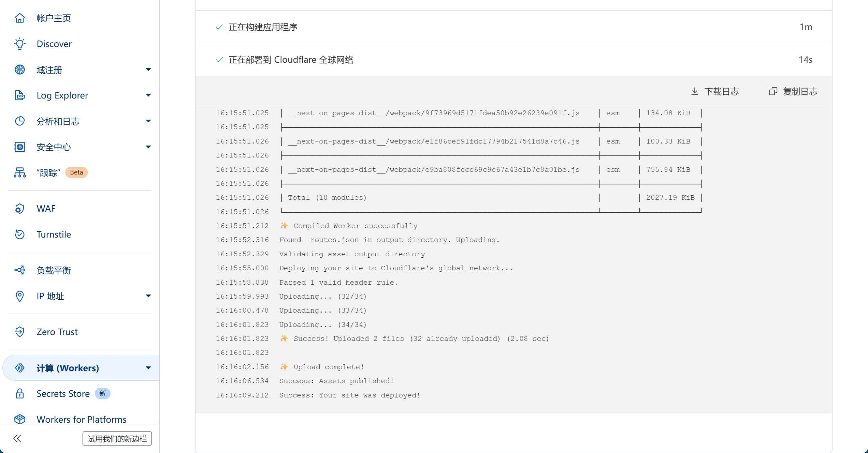Open the "跟踪" Beta menu item

tap(48, 173)
